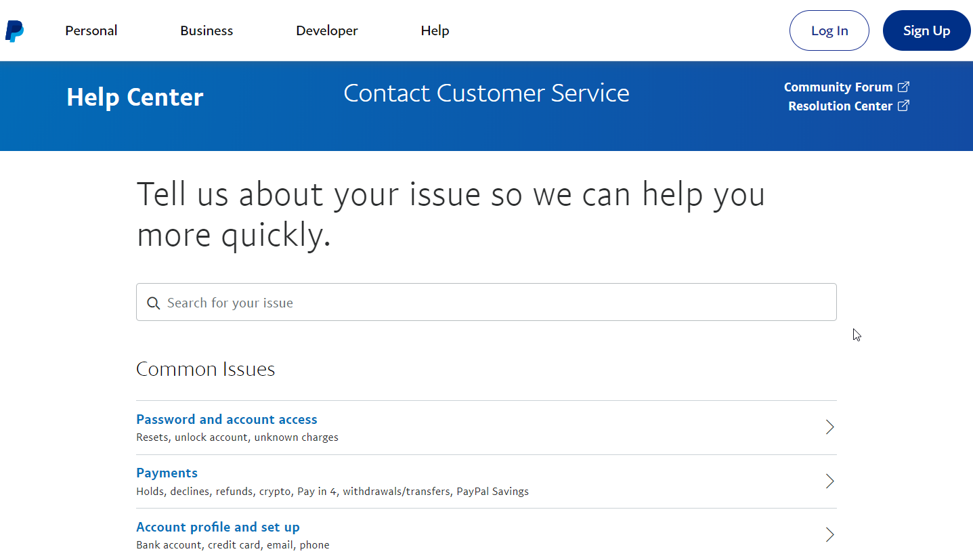
Task: Open the Business menu
Action: click(x=207, y=30)
